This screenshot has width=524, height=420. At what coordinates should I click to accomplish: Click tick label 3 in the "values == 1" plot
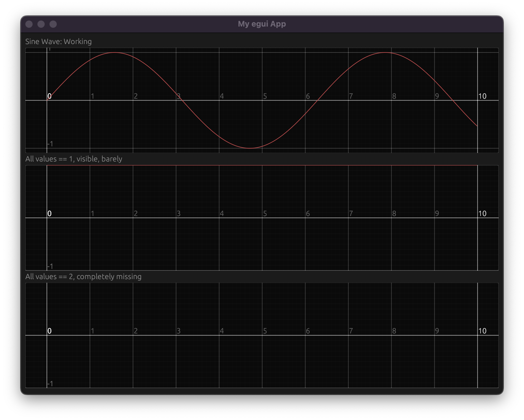click(x=179, y=214)
